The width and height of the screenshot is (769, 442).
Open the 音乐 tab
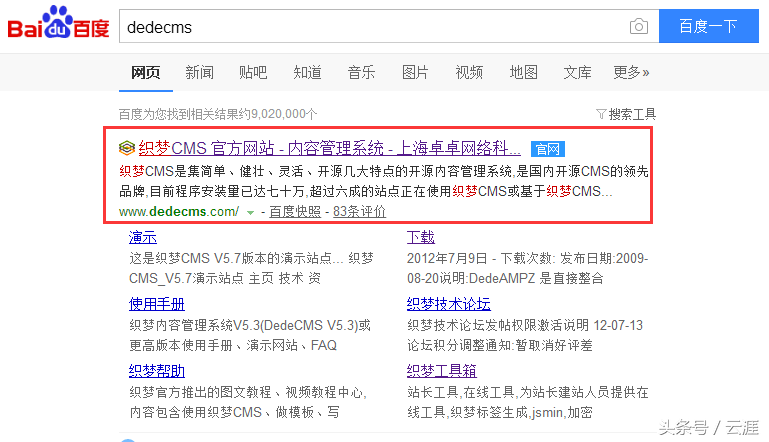coord(361,73)
